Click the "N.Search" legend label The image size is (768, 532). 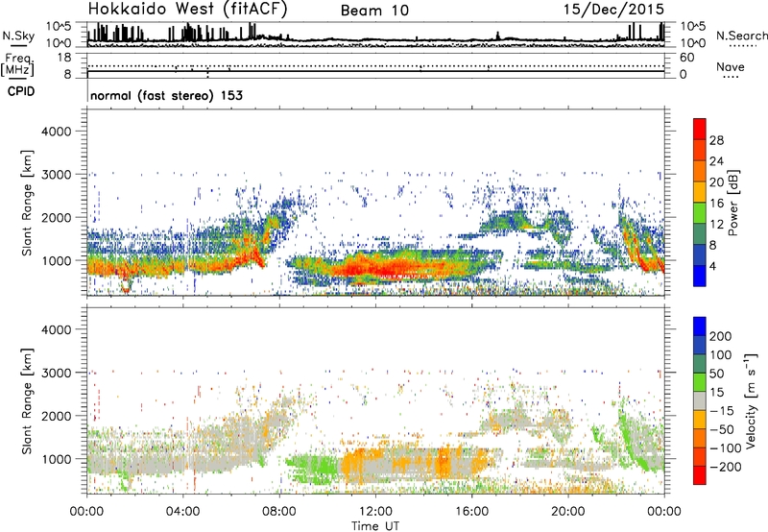point(742,36)
